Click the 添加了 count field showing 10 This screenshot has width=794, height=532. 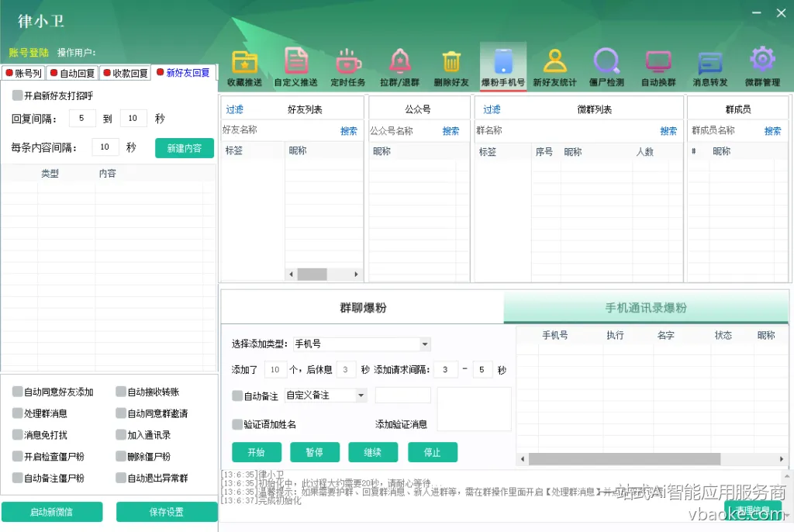[x=275, y=370]
